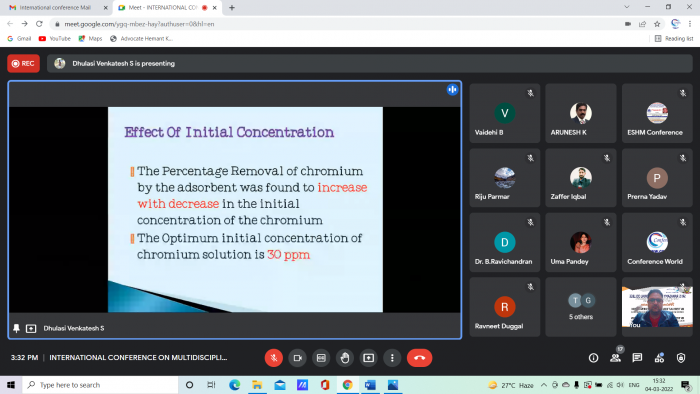This screenshot has height=394, width=700.
Task: Open YouTube bookmark
Action: click(55, 39)
